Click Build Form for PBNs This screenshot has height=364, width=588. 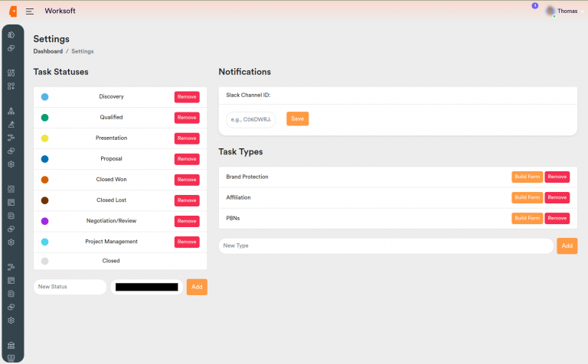coord(527,219)
